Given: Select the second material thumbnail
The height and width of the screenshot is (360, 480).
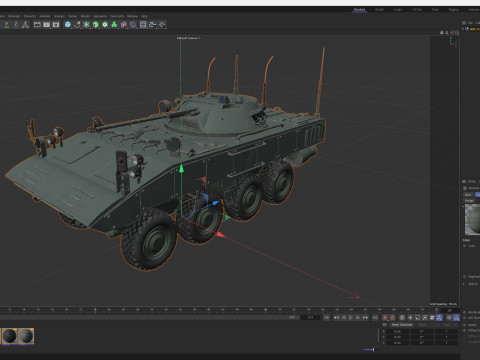Looking at the screenshot, I should pos(26,336).
